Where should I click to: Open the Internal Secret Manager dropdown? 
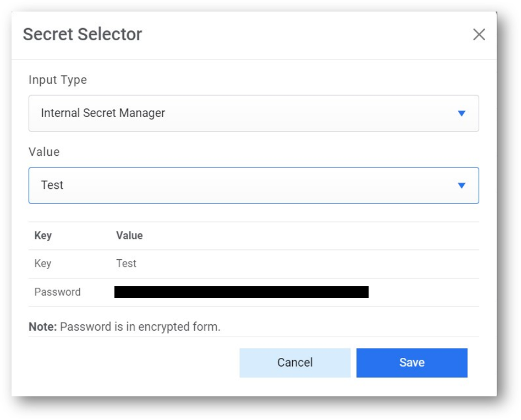click(x=253, y=113)
